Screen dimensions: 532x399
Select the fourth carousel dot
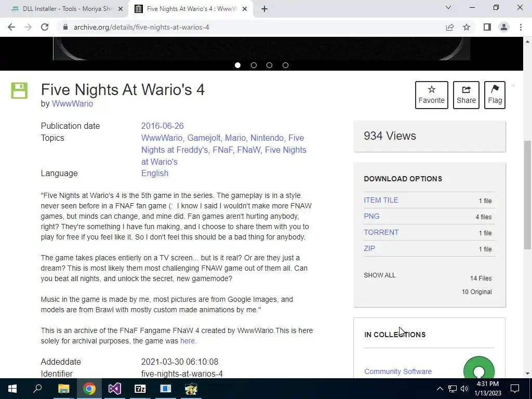pyautogui.click(x=285, y=65)
